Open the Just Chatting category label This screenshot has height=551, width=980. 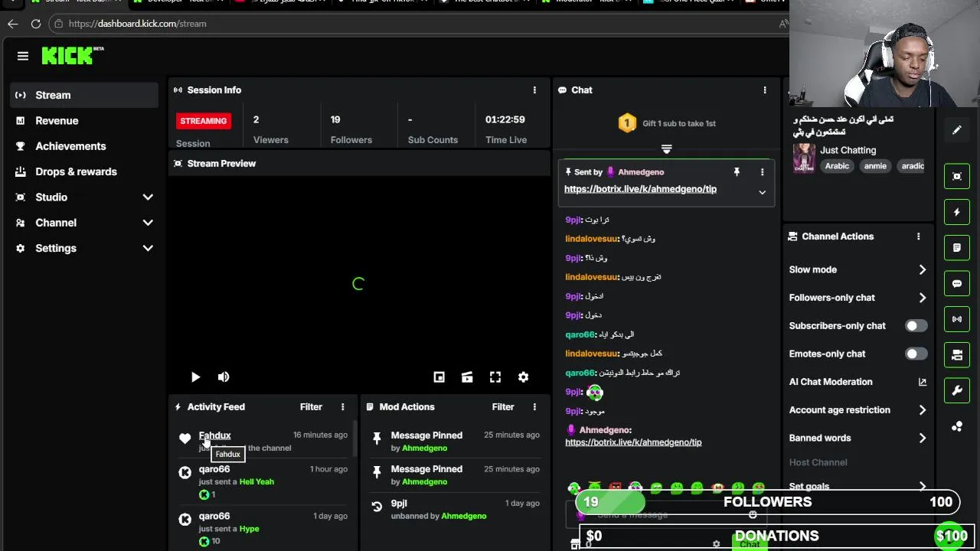(848, 150)
